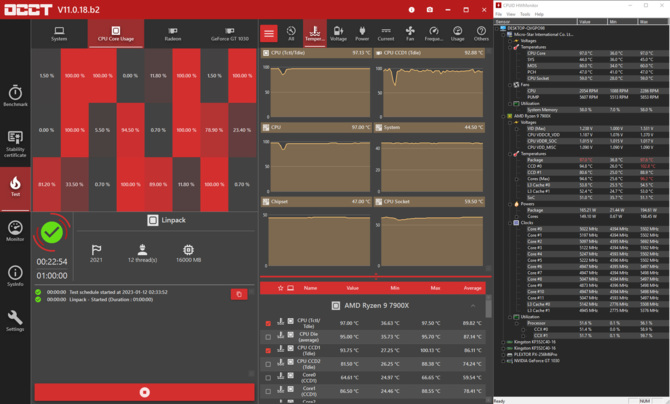Open the red hamburger menu above graphs
This screenshot has height=404, width=670.
pos(269,33)
